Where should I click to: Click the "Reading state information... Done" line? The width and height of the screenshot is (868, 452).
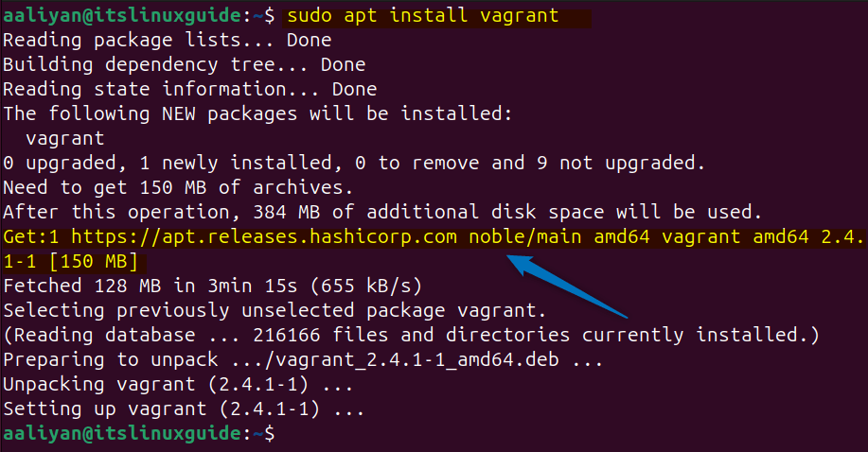point(189,90)
